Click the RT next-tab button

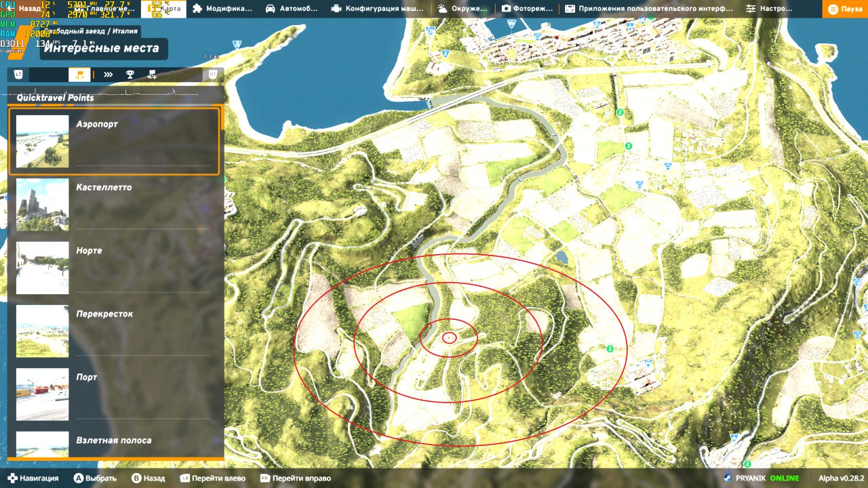(213, 75)
